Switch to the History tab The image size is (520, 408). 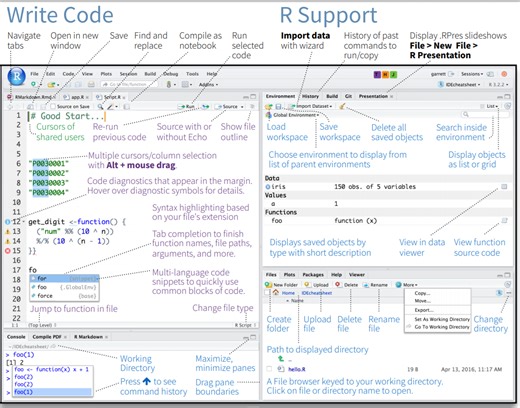tap(310, 96)
